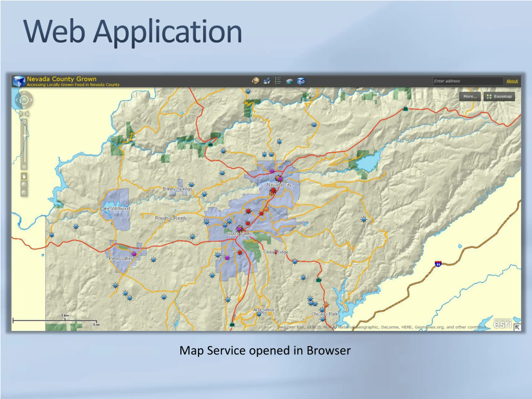The height and width of the screenshot is (399, 532).
Task: Pan map up with navigation arrow
Action: click(24, 93)
